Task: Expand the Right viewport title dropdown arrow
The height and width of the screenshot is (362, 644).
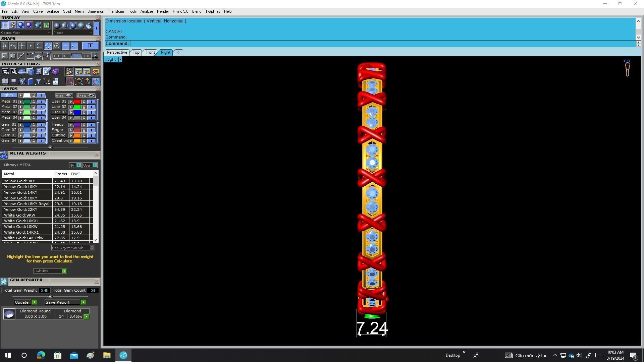Action: point(120,59)
